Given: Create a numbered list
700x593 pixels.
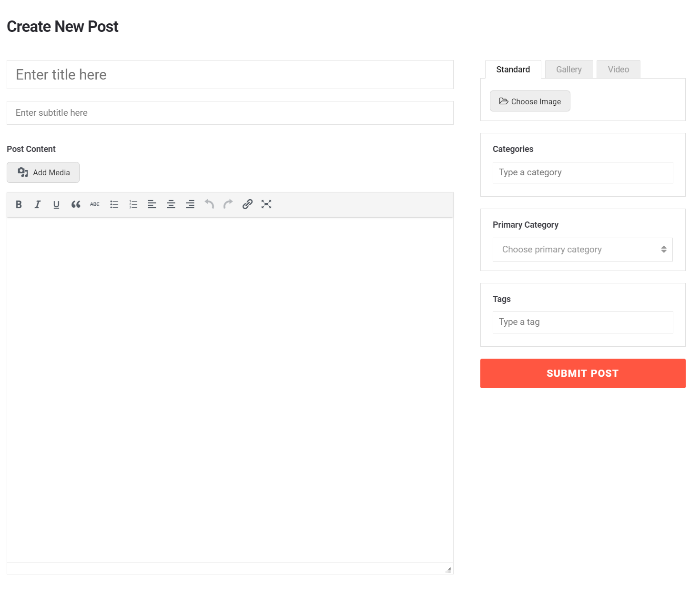Looking at the screenshot, I should [x=133, y=204].
